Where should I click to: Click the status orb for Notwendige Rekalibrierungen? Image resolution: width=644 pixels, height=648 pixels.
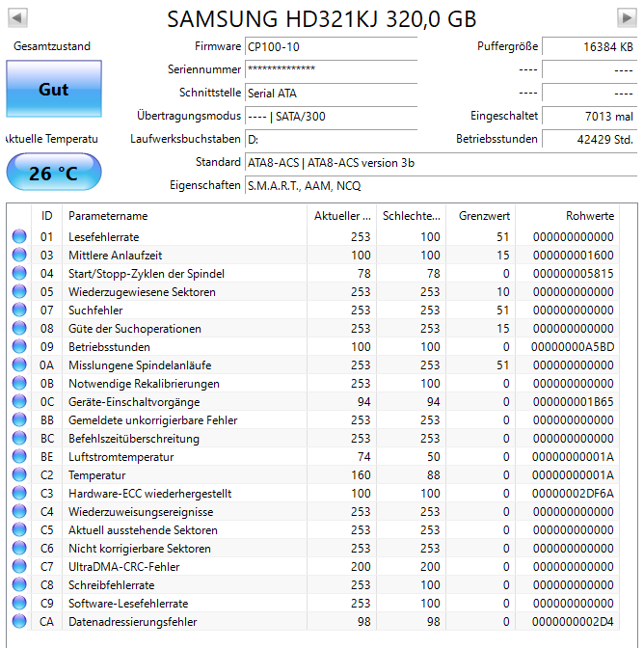[19, 383]
